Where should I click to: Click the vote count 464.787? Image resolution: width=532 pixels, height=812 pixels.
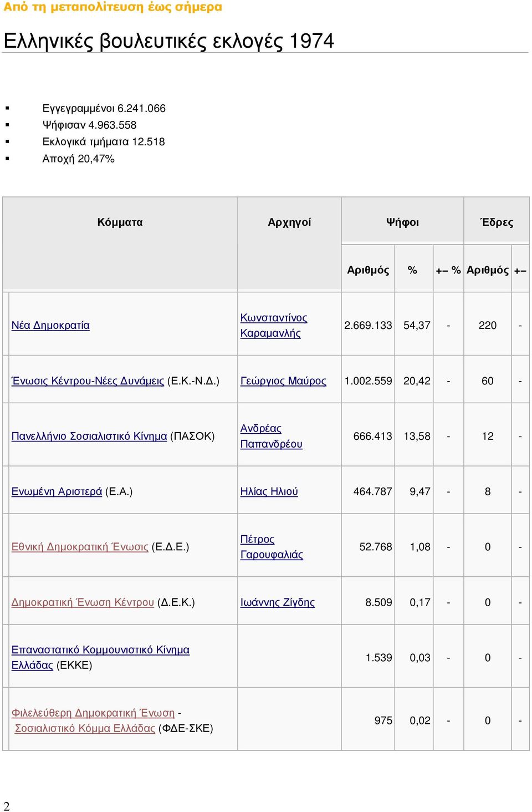pos(372,492)
